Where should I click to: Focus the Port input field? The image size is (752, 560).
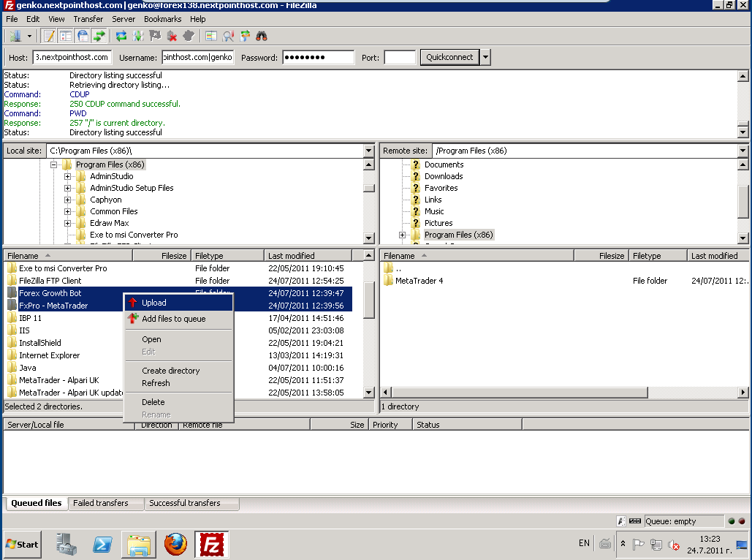(400, 57)
